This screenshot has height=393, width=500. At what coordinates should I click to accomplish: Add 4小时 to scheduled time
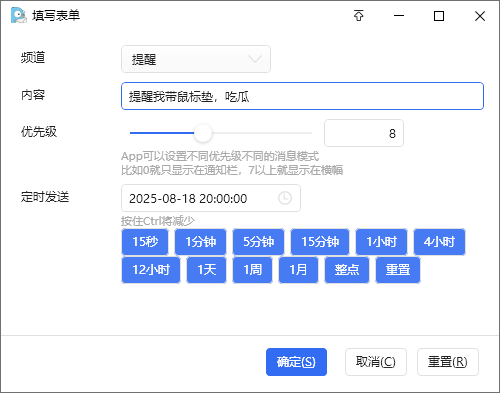(439, 242)
